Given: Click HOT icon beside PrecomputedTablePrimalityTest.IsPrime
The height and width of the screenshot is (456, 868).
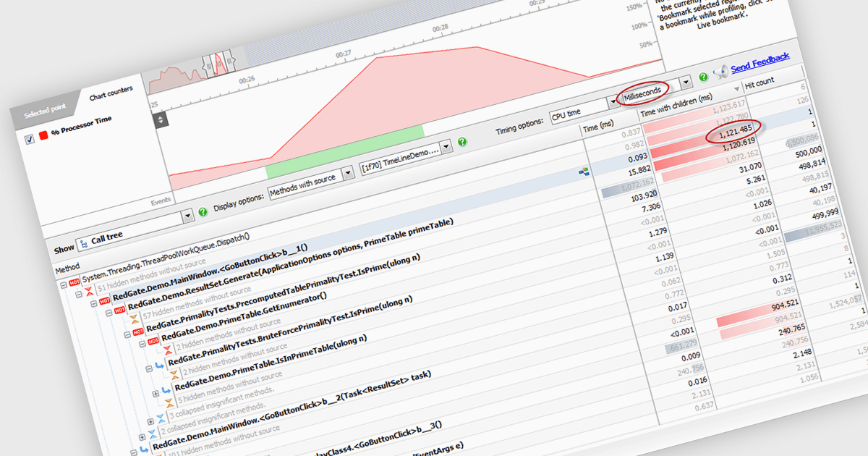Looking at the screenshot, I should coord(139,331).
